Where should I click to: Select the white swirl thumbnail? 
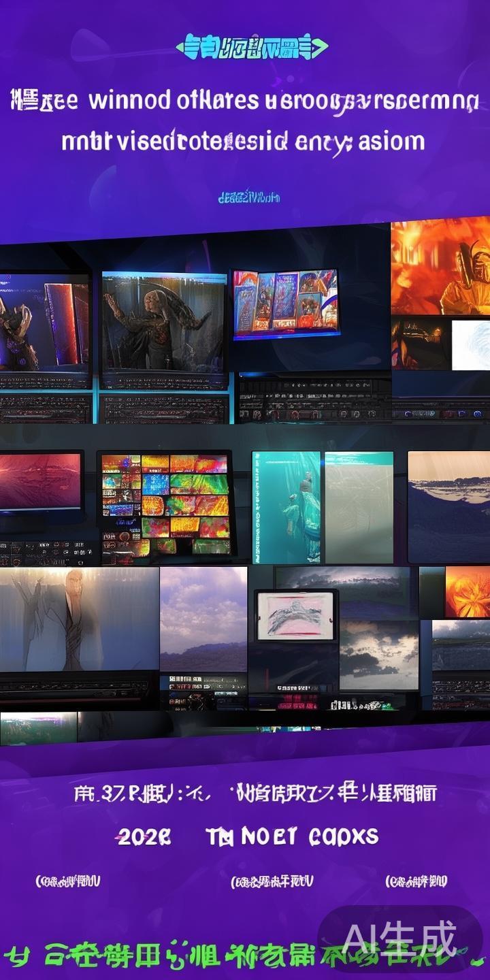click(470, 345)
